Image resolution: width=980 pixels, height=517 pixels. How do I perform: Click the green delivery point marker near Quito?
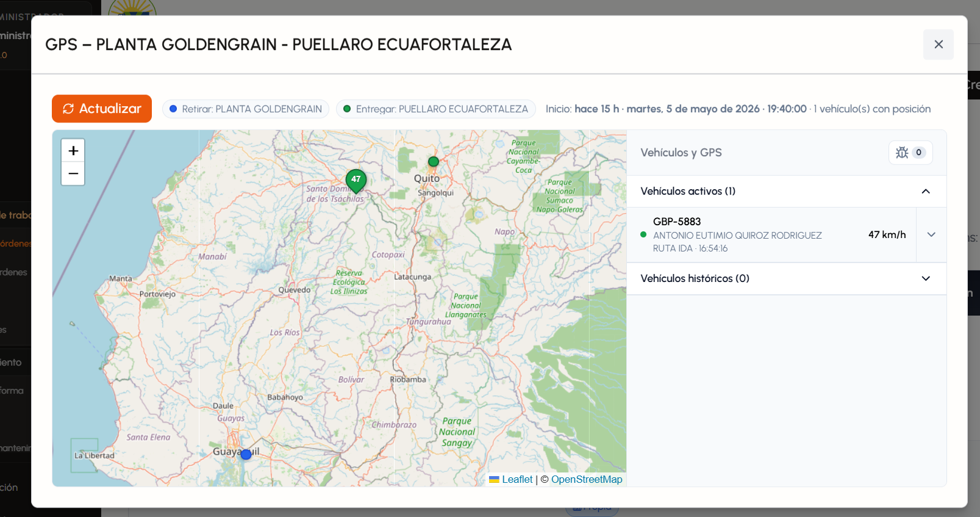[434, 162]
